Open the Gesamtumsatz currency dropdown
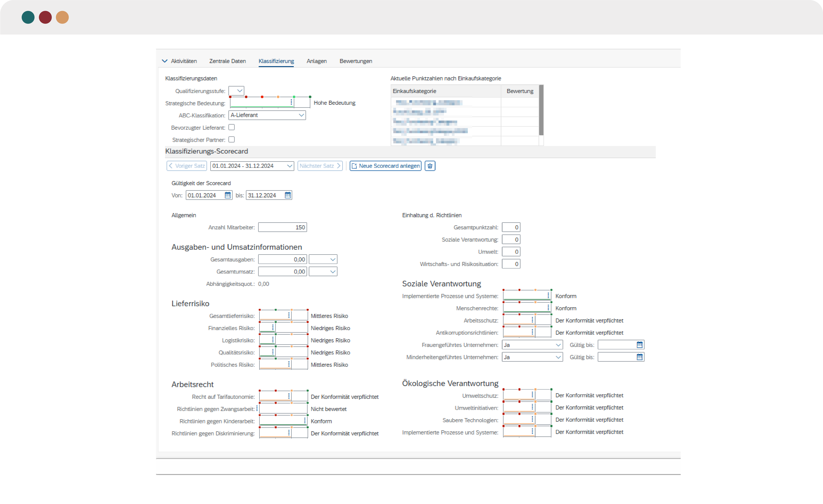Image resolution: width=823 pixels, height=504 pixels. click(x=323, y=272)
